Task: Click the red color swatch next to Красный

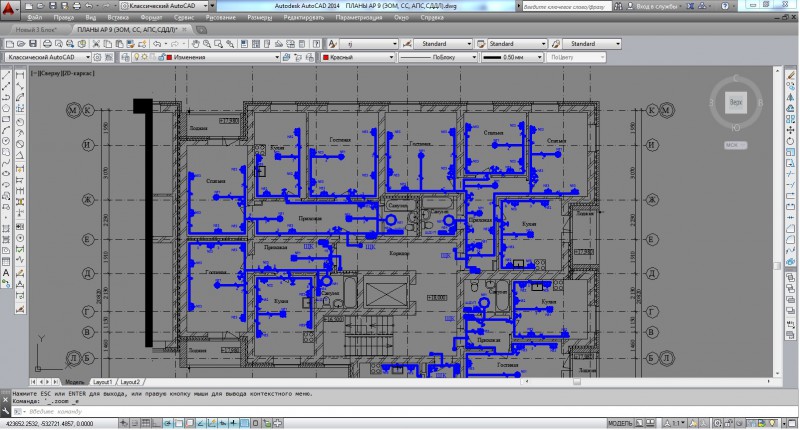Action: point(326,57)
